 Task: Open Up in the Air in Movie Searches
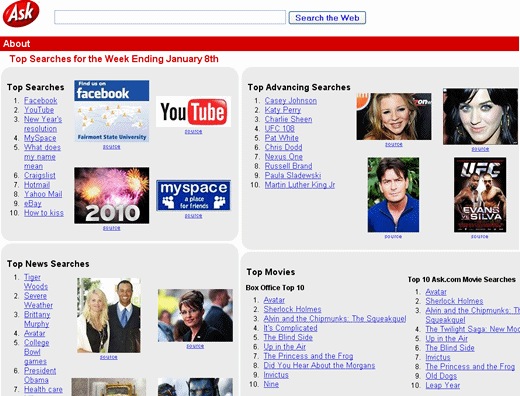(446, 338)
